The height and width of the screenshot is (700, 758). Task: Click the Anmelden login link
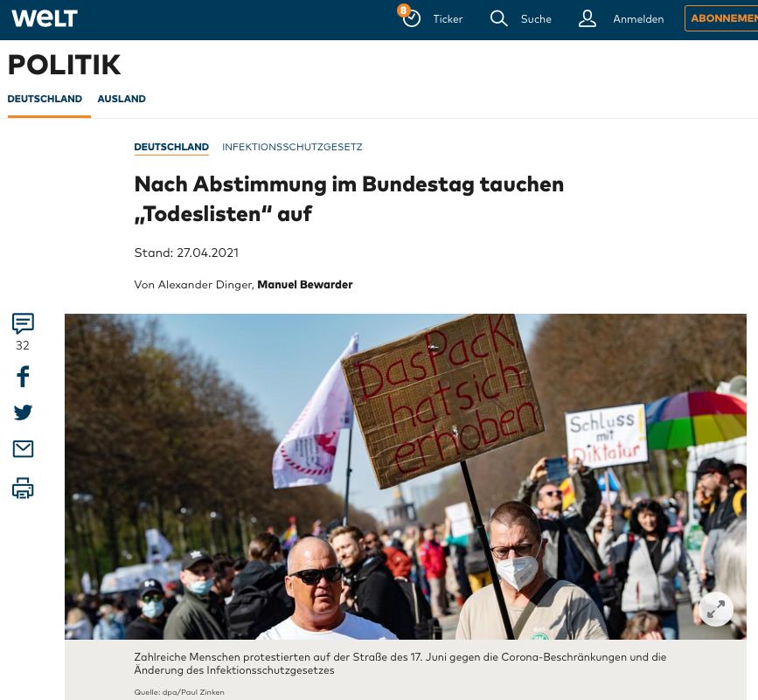pos(638,19)
